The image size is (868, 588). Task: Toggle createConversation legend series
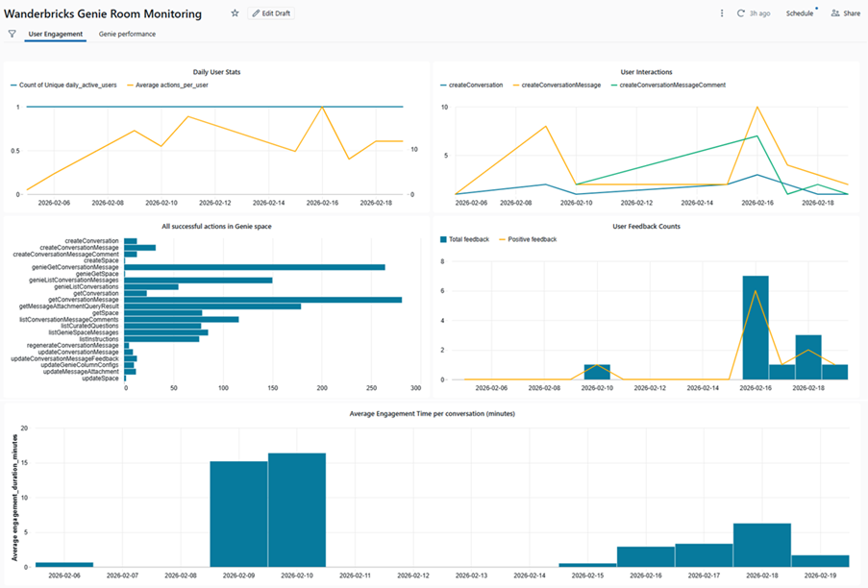pyautogui.click(x=472, y=86)
